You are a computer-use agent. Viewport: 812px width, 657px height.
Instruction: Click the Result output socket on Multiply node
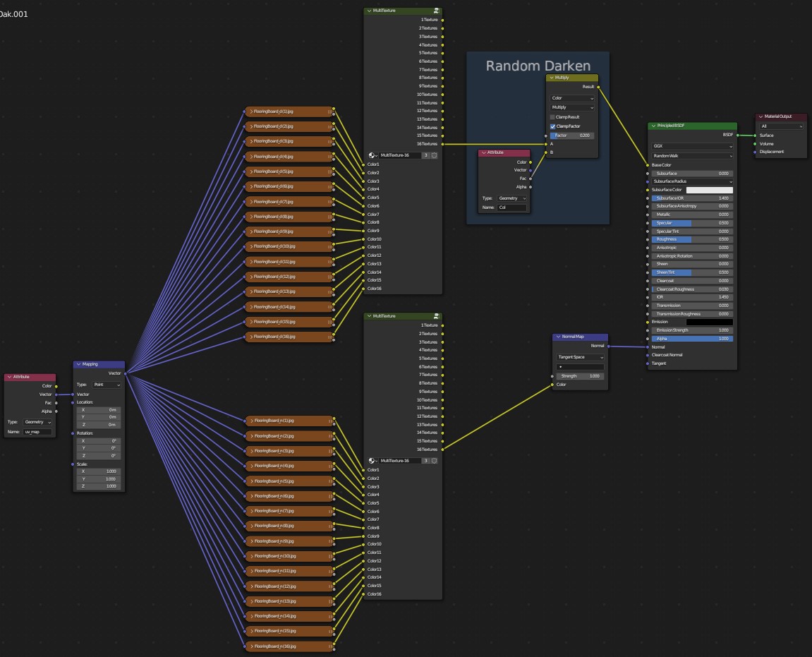(x=599, y=87)
